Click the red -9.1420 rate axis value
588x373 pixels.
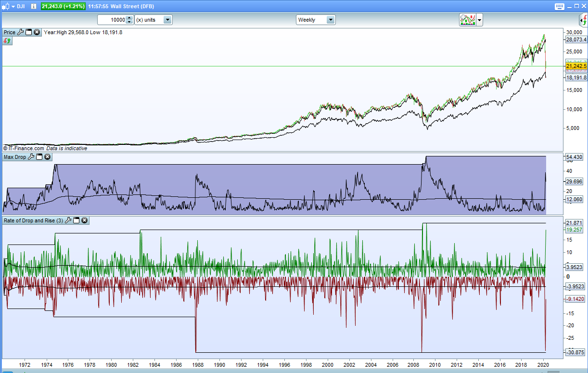coord(575,299)
